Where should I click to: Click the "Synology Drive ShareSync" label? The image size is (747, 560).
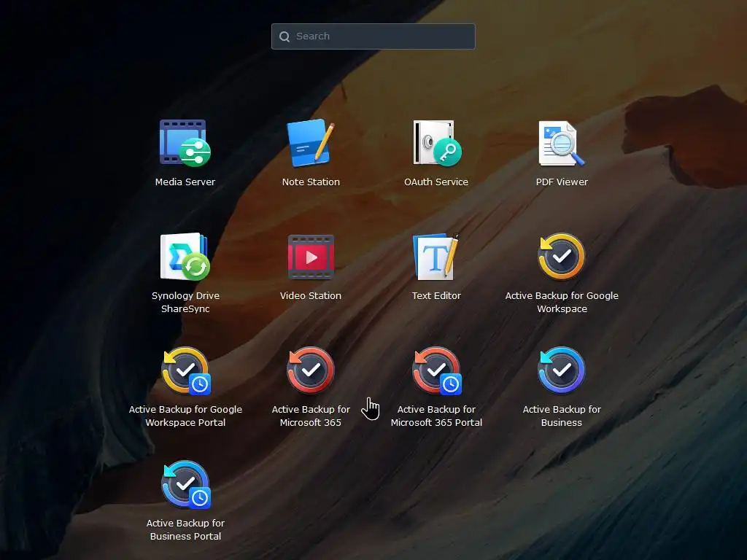click(x=185, y=302)
